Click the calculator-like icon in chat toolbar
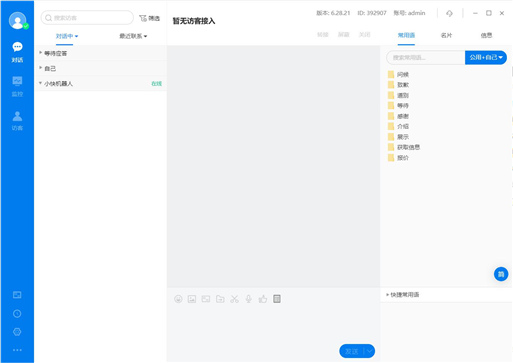Viewport: 513px width, 363px height. 277,299
